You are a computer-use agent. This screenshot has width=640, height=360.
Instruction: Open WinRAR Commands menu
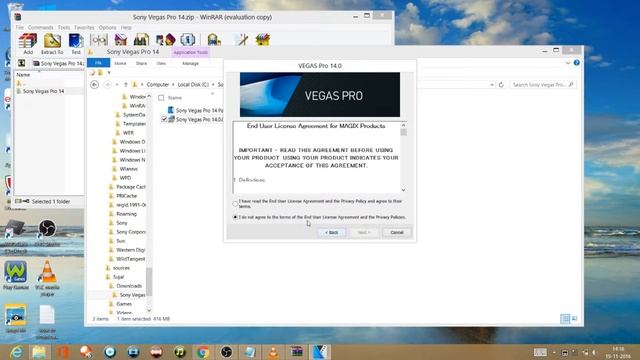[40, 27]
